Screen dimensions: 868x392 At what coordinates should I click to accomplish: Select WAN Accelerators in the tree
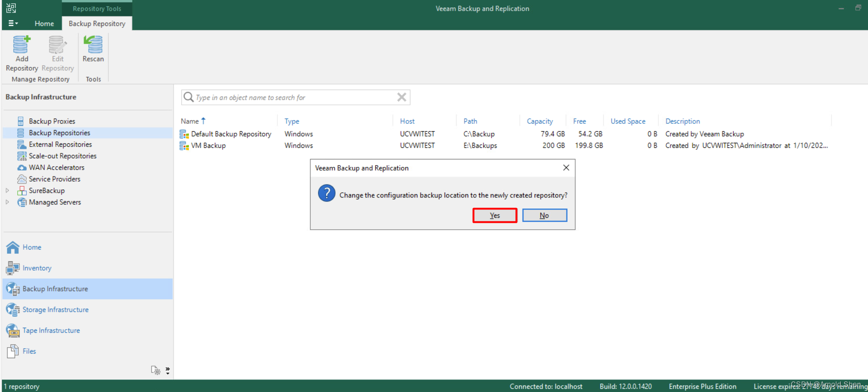pos(57,167)
